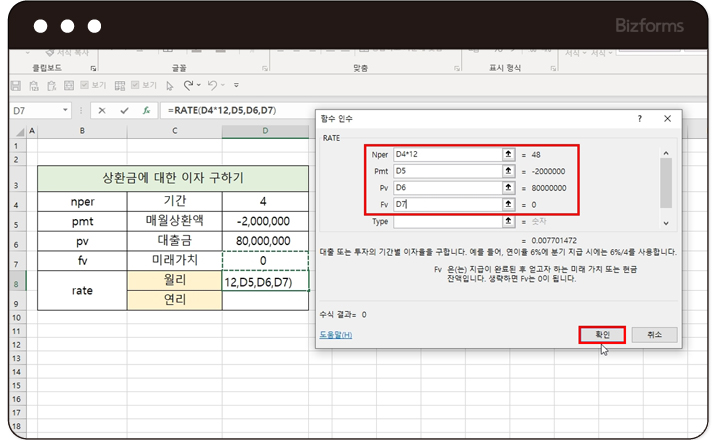Click the range selector icon for Pmt
Viewport: 715px width, 440px height.
point(508,171)
